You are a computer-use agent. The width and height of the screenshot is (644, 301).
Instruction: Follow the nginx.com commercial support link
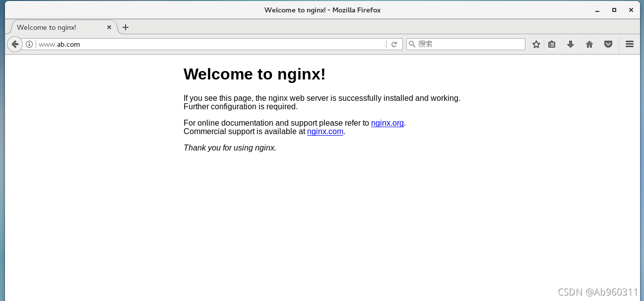[325, 132]
